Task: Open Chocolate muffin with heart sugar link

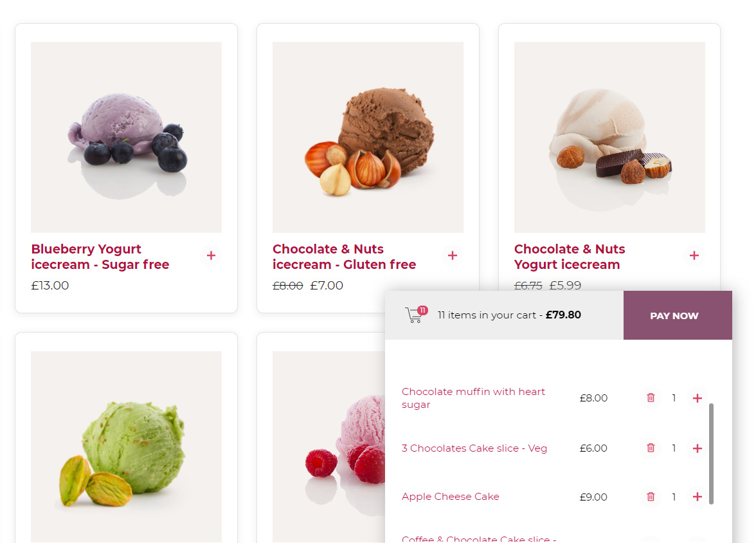Action: (473, 398)
